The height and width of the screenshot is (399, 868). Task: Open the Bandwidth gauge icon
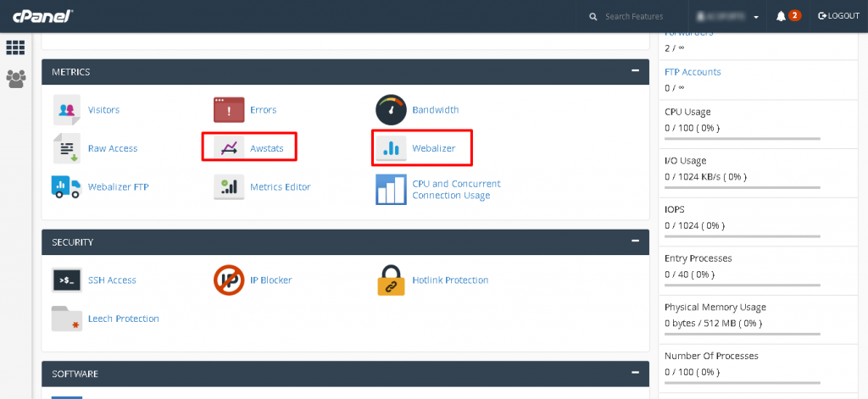click(392, 109)
